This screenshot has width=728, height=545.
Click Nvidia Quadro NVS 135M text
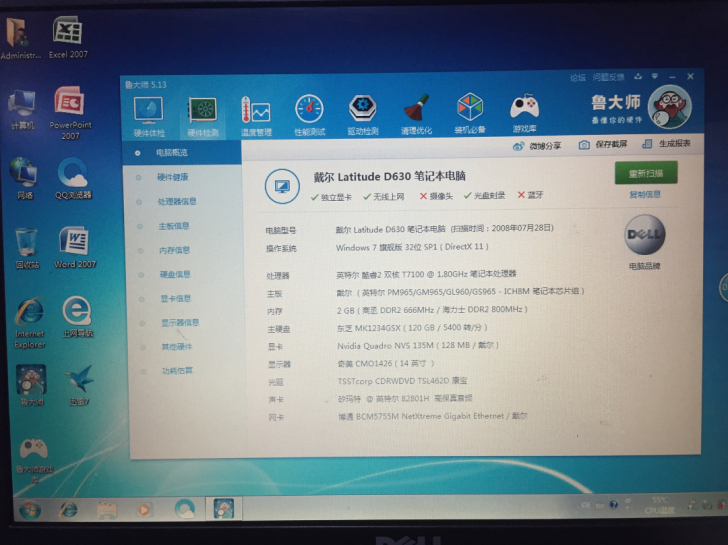(417, 346)
